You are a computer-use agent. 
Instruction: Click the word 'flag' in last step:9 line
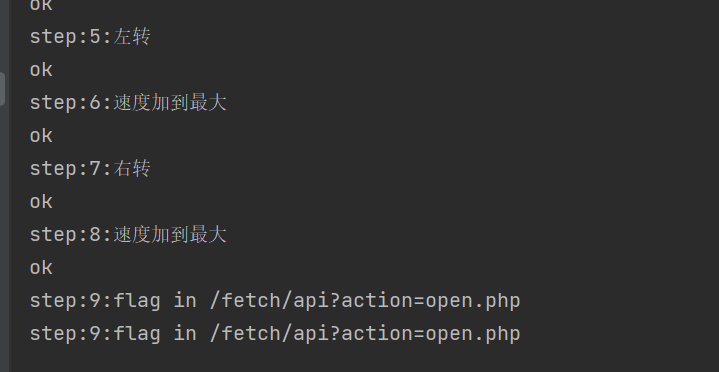pyautogui.click(x=137, y=334)
